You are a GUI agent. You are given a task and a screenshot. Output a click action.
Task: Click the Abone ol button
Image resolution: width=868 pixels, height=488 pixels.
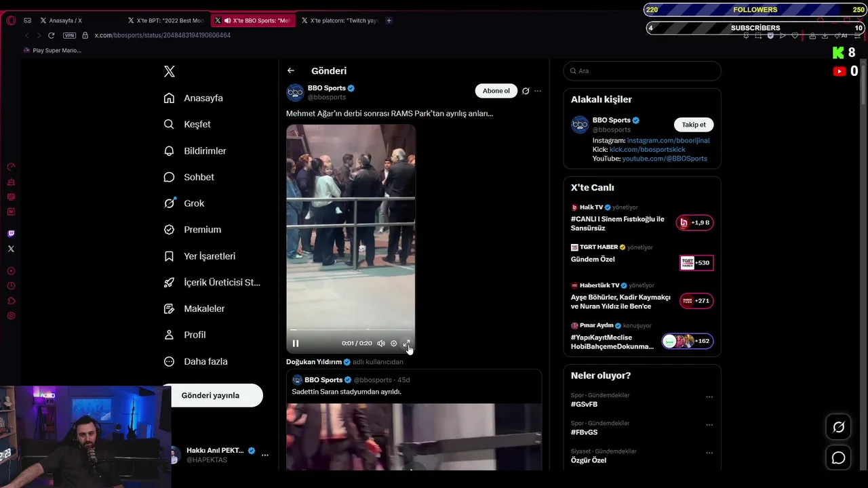point(496,91)
